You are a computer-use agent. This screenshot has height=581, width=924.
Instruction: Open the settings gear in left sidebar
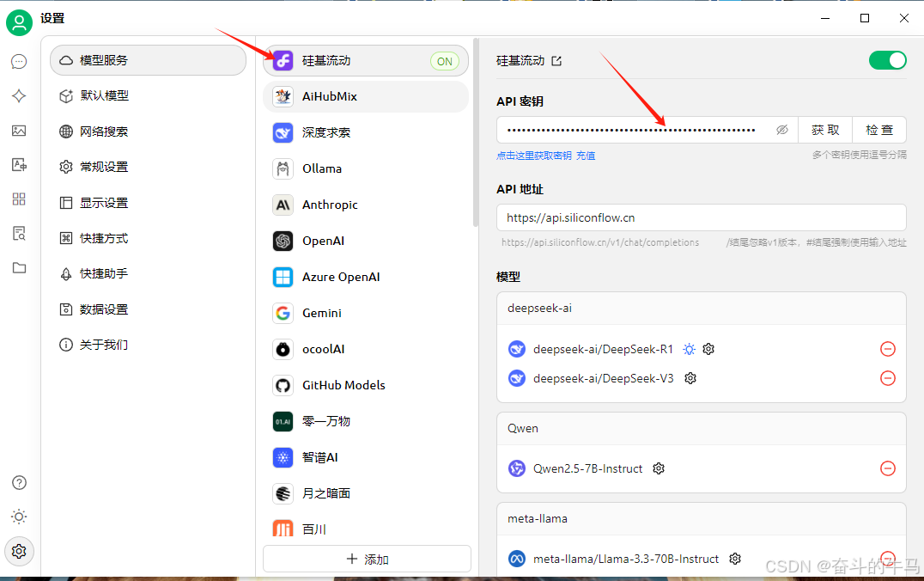coord(19,552)
